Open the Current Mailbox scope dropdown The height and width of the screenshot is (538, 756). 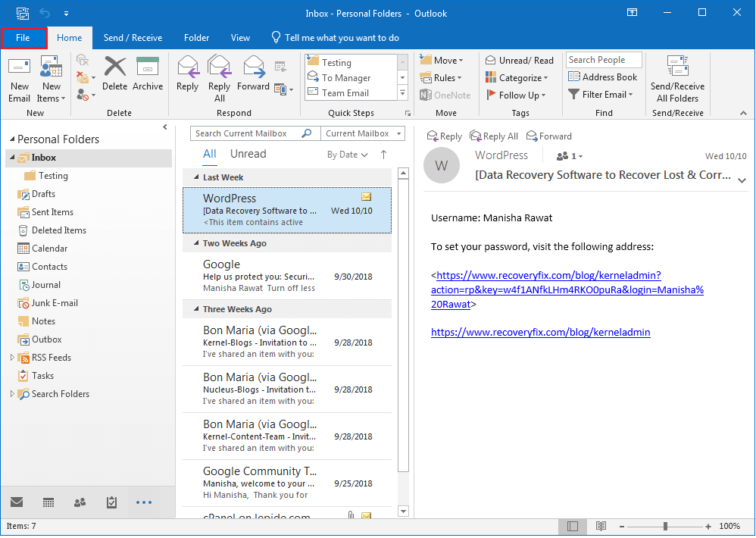click(x=363, y=133)
